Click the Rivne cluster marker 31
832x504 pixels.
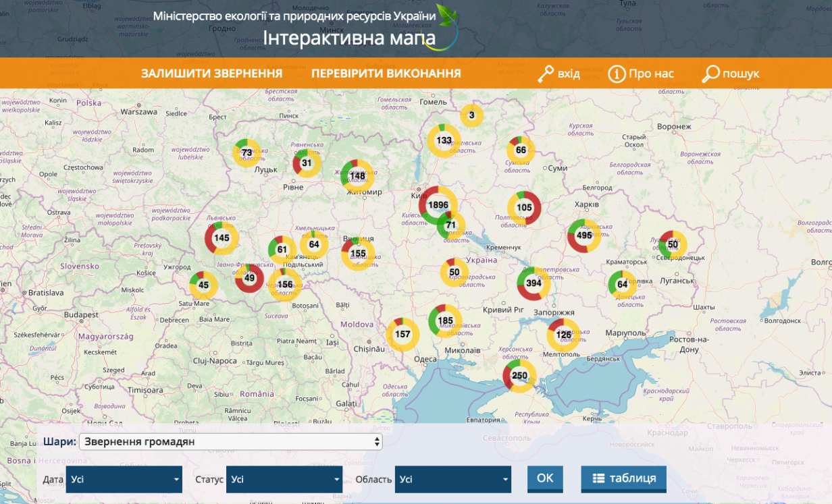coord(307,163)
